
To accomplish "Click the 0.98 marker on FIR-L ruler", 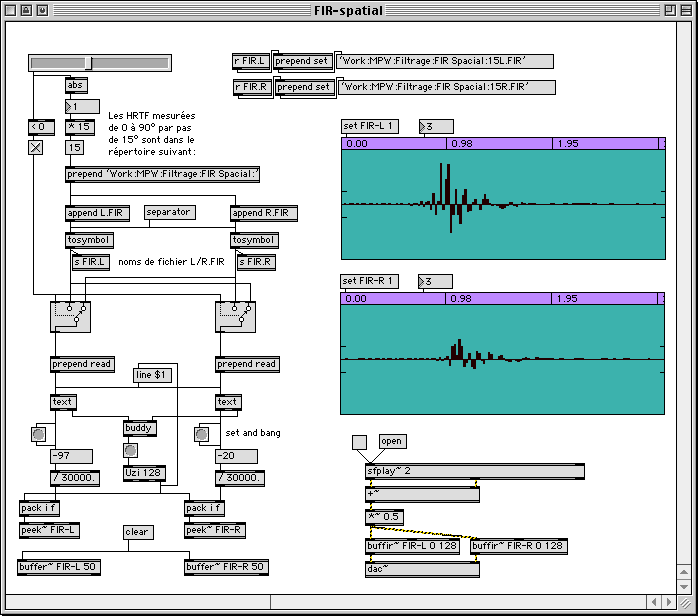I will (462, 144).
